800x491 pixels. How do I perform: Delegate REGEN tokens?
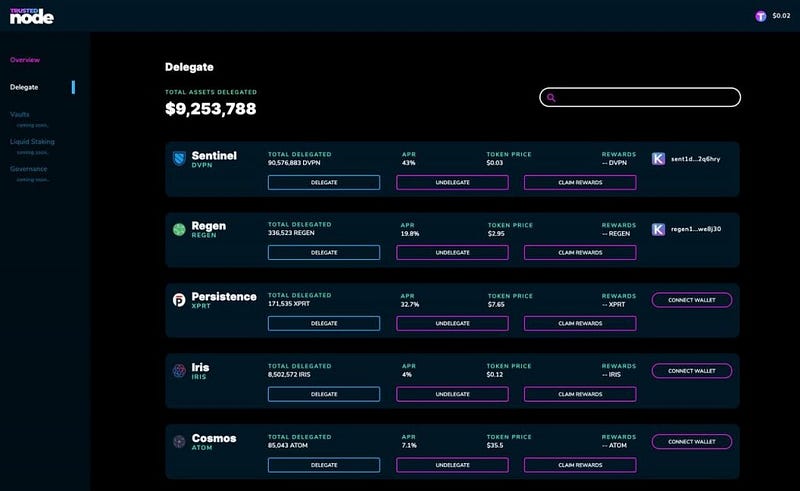[324, 253]
